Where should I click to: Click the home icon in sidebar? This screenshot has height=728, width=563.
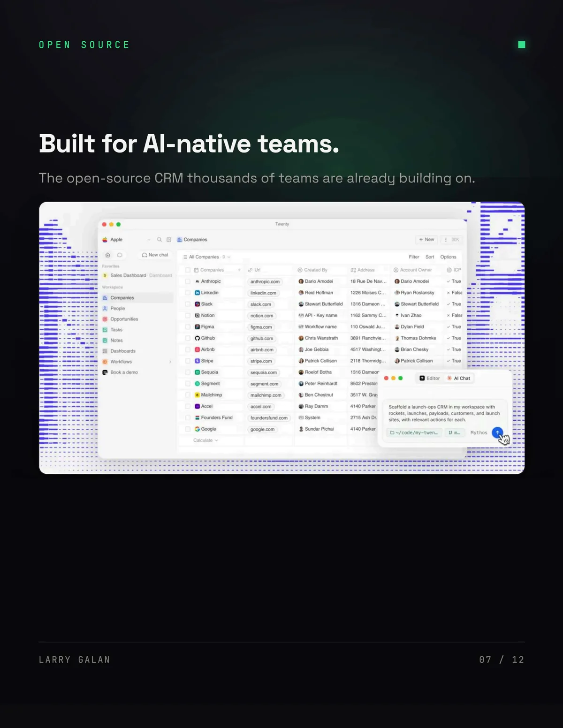pos(107,255)
